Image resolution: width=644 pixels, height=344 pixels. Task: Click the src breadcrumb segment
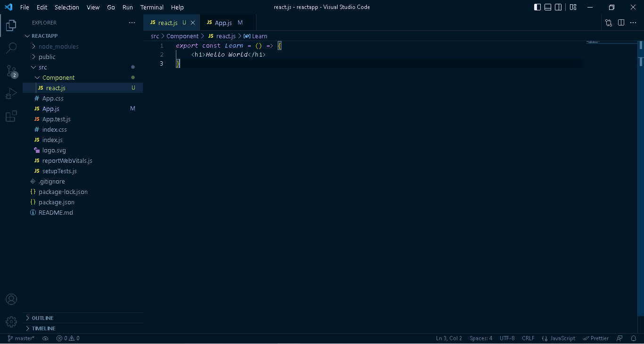tap(155, 36)
